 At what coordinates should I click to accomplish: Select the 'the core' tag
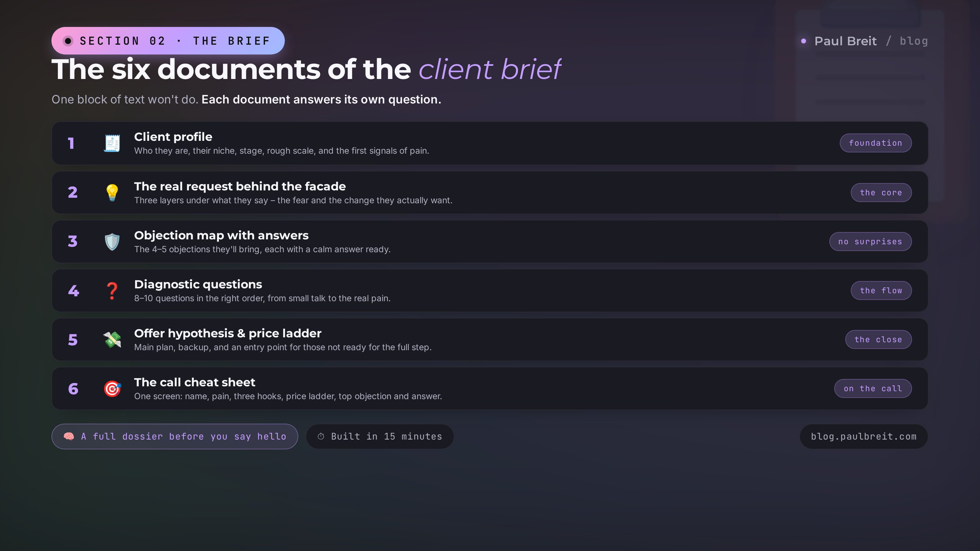pyautogui.click(x=881, y=193)
